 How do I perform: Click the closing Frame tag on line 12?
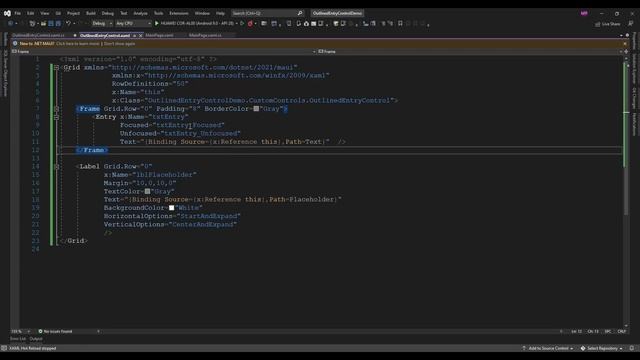click(x=92, y=150)
